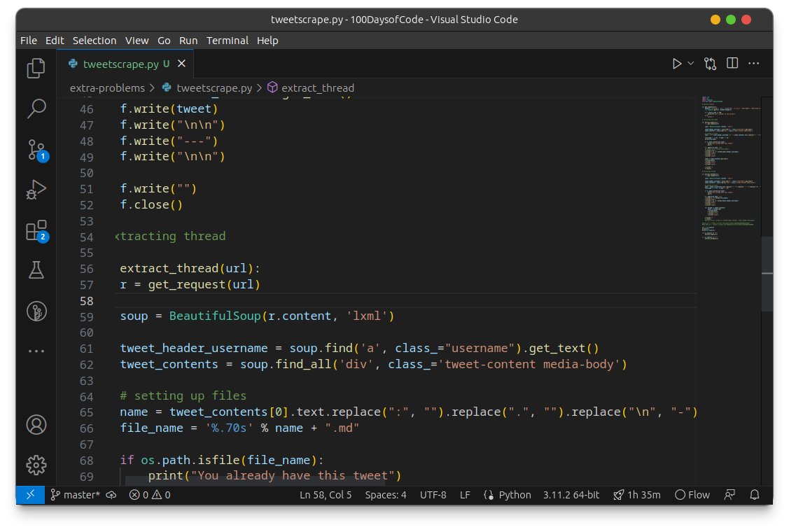Close the tweetscrape.py tab
789x532 pixels.
point(181,64)
